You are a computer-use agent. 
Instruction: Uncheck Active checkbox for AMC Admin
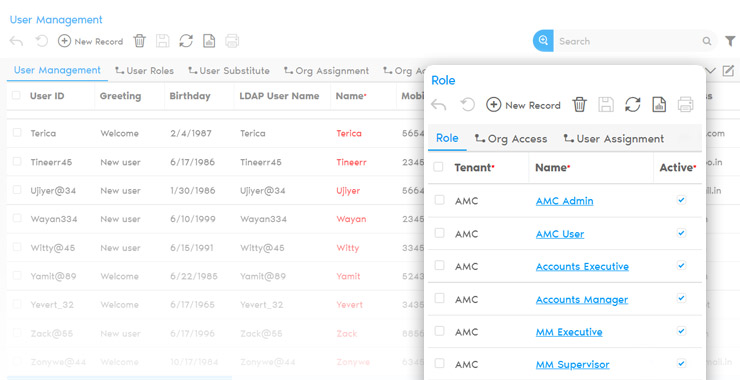(x=681, y=200)
